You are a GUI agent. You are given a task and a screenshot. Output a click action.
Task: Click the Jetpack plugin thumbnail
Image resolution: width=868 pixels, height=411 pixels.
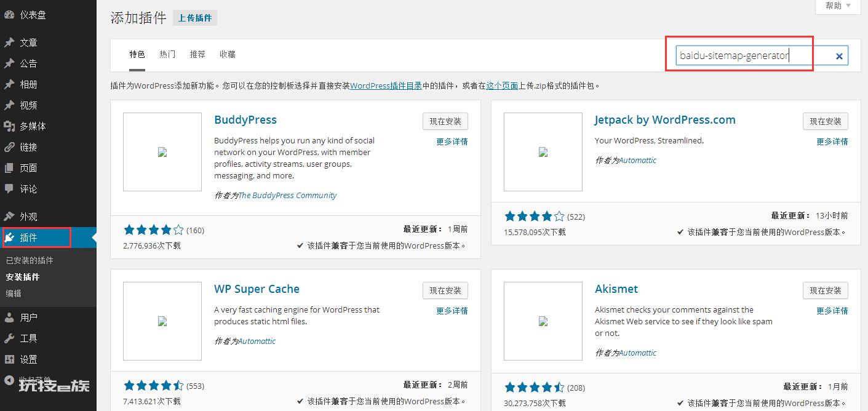point(543,152)
